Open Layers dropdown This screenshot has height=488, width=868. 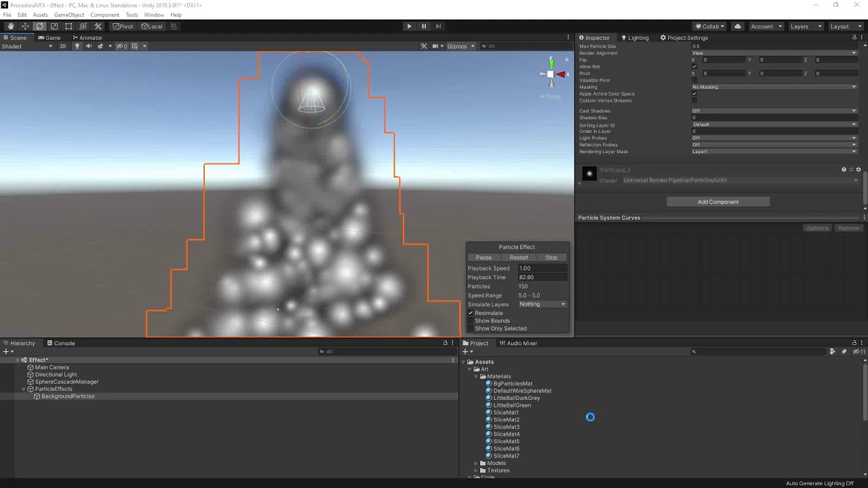click(x=806, y=26)
